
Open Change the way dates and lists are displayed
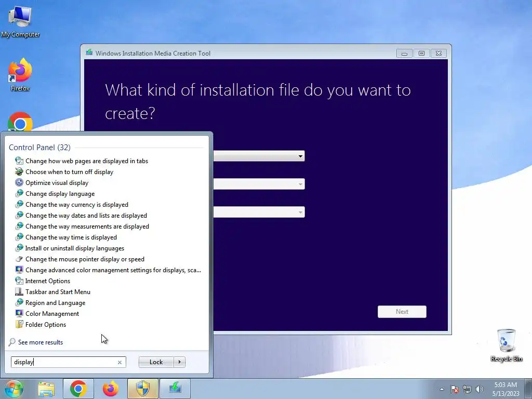pos(86,216)
